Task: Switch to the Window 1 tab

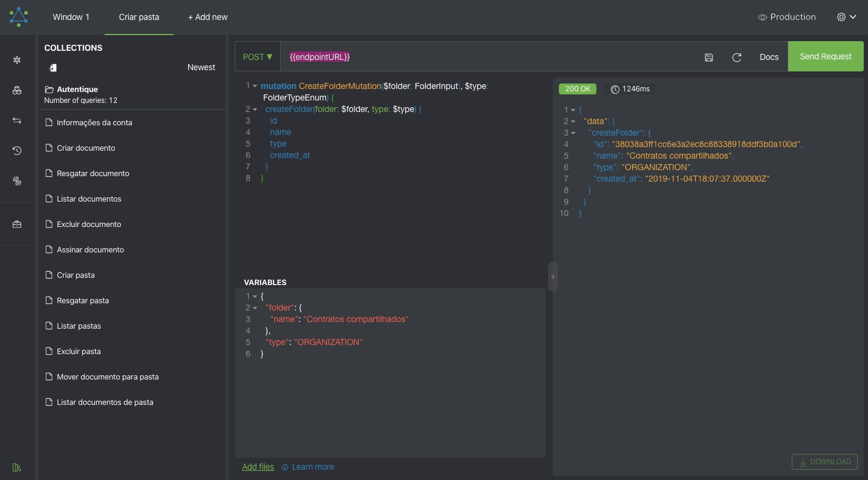Action: click(x=71, y=17)
